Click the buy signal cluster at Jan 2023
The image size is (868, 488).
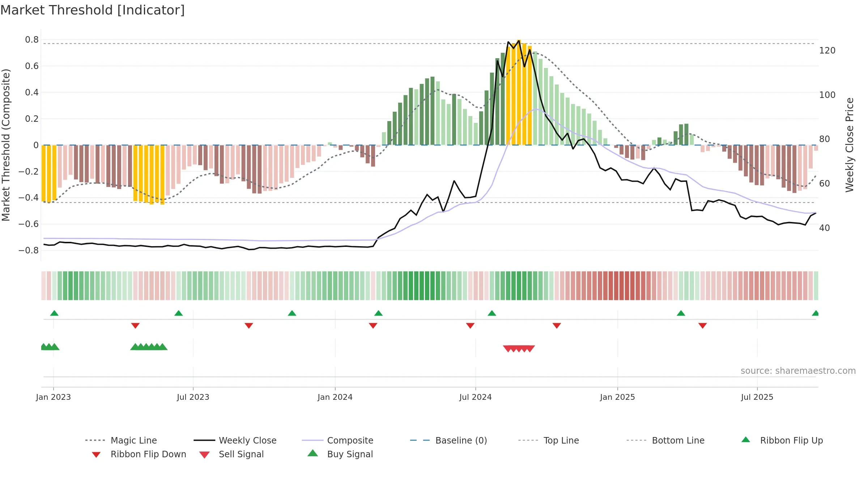[x=50, y=347]
